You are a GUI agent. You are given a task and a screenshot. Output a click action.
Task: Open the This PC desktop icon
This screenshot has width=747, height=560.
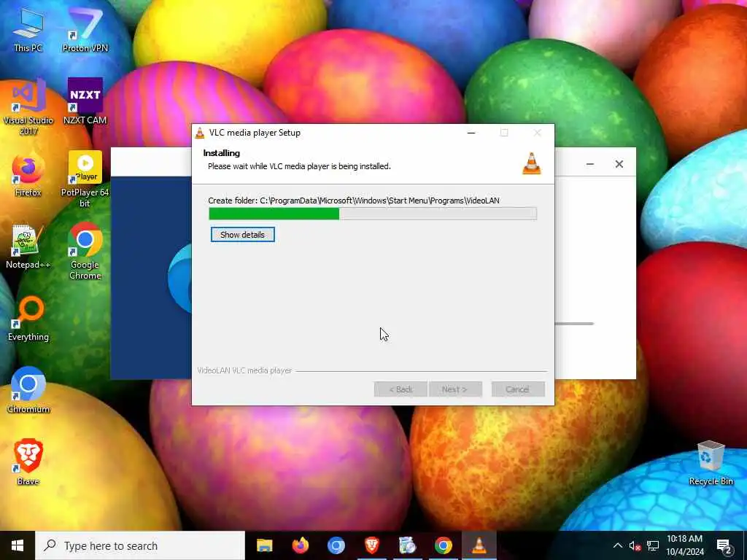tap(28, 29)
